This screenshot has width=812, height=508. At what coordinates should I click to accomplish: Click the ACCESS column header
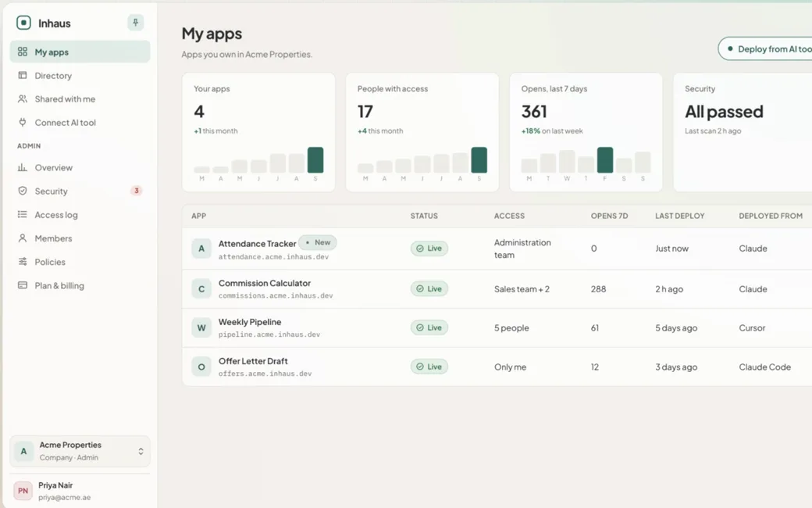tap(509, 216)
